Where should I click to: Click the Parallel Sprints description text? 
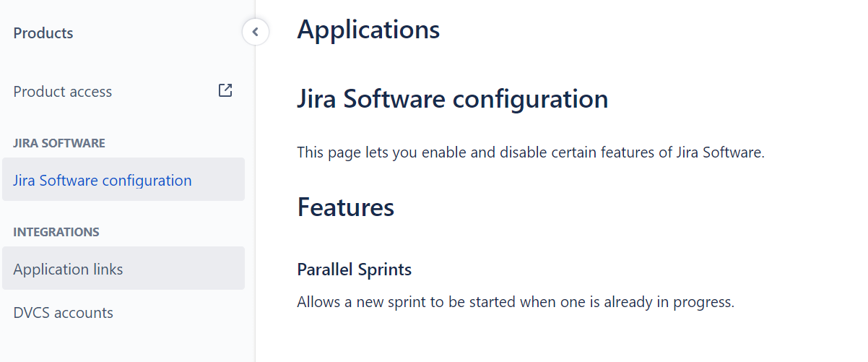click(x=516, y=302)
